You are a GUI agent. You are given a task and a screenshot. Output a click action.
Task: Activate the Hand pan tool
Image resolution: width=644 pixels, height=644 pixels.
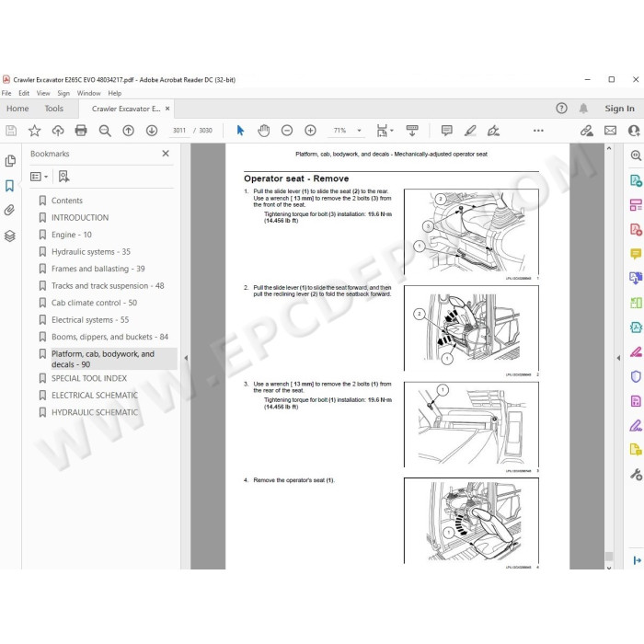[x=263, y=131]
